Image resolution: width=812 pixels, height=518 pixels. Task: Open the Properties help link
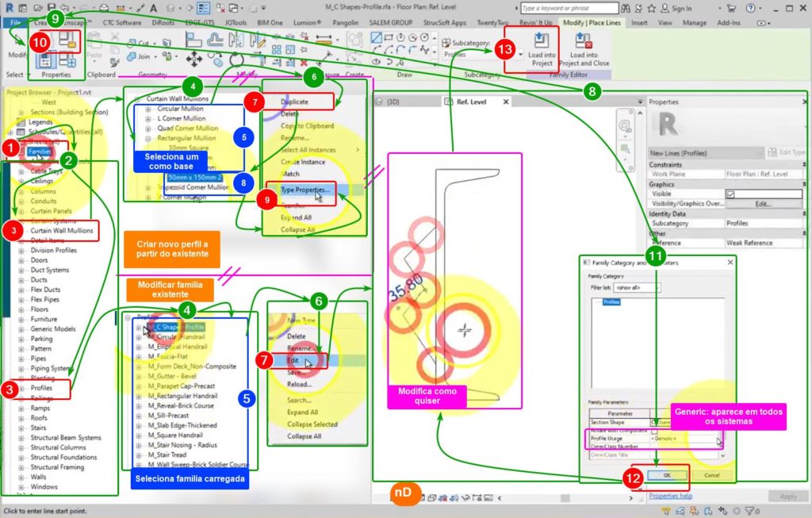[670, 496]
